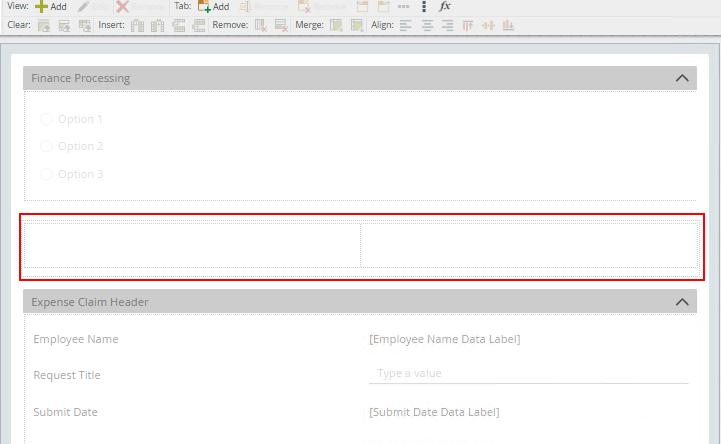Select the Option 1 radio button
Viewport: 721px width, 444px height.
pyautogui.click(x=46, y=119)
